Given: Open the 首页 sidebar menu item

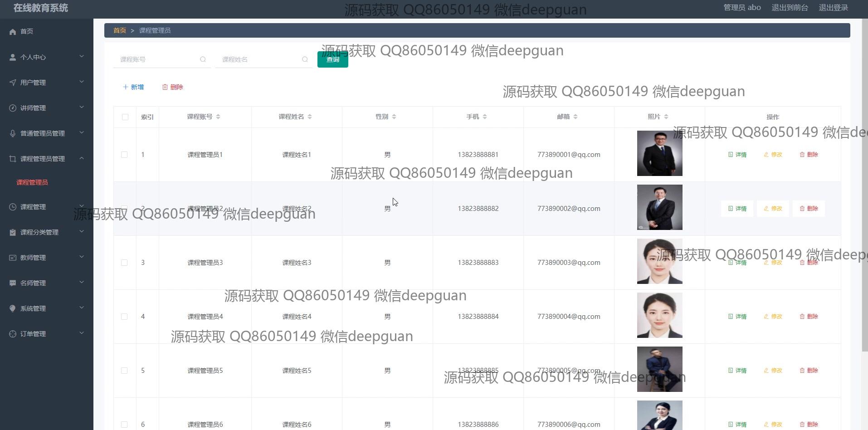Looking at the screenshot, I should 47,31.
